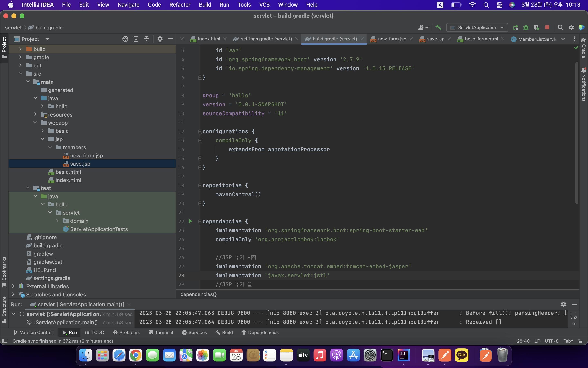Rerun ServletApplication with the green run icon
Image resolution: width=588 pixels, height=368 pixels.
tap(515, 28)
